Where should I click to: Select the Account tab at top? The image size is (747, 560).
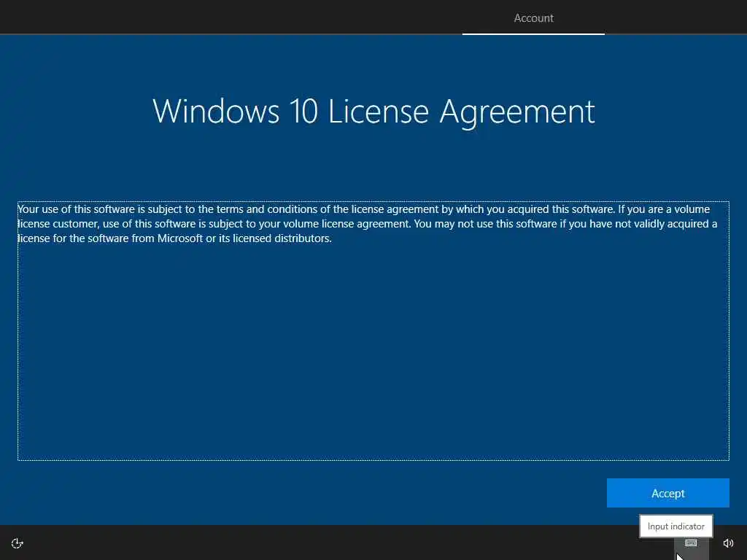533,18
